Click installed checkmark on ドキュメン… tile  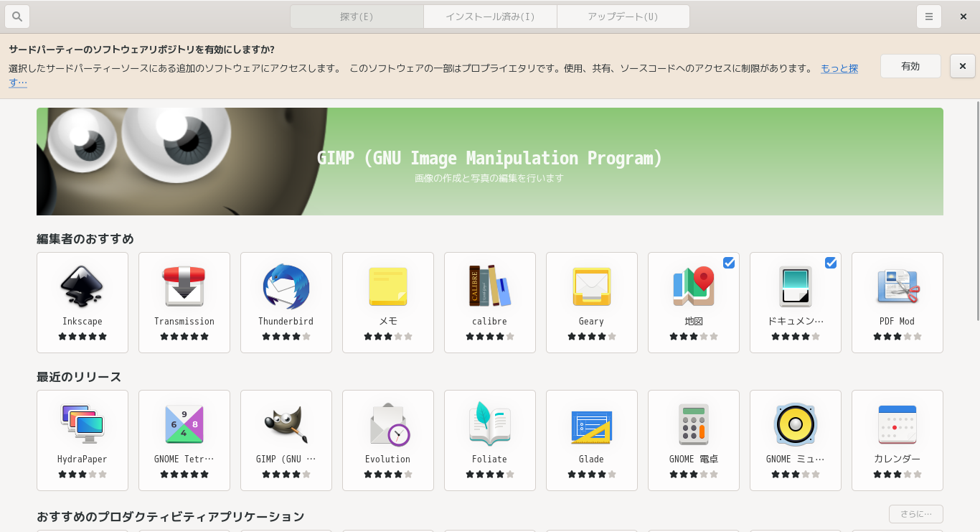[831, 263]
